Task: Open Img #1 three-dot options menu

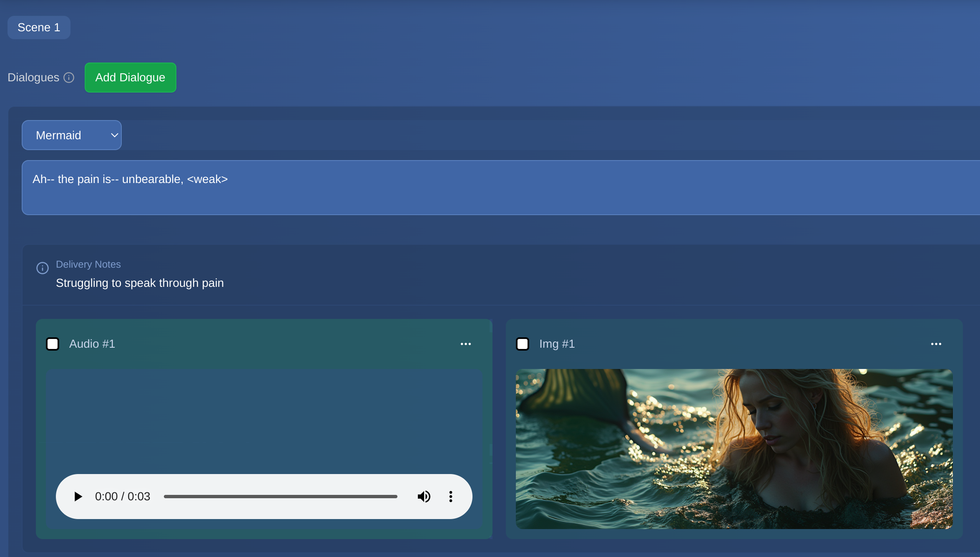Action: pyautogui.click(x=936, y=344)
